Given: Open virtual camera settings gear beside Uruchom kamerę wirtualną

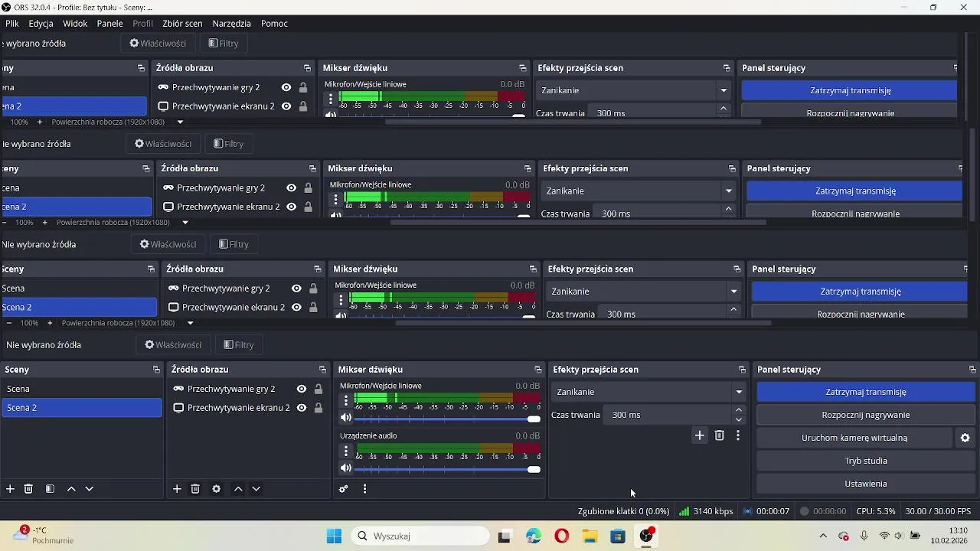Looking at the screenshot, I should pyautogui.click(x=965, y=438).
